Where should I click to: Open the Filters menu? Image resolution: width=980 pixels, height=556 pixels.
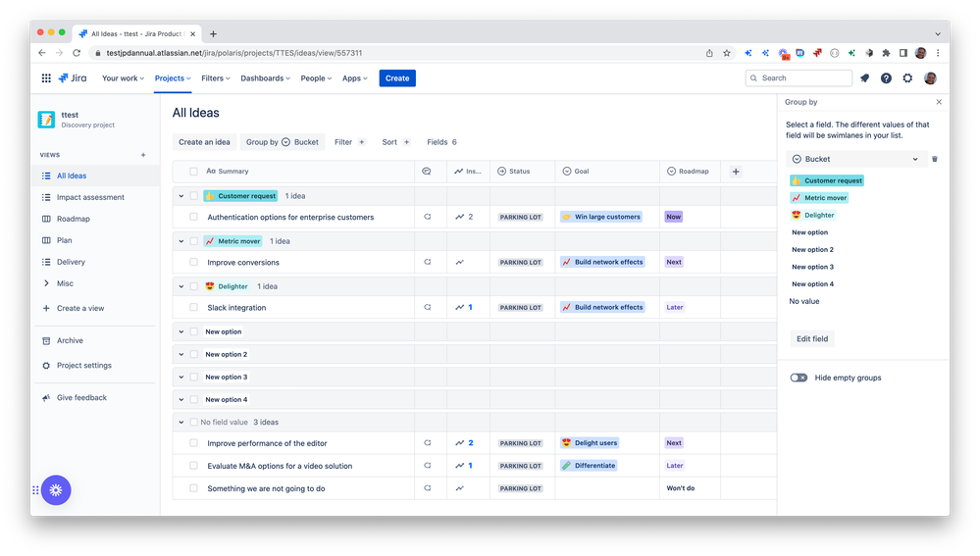tap(216, 78)
